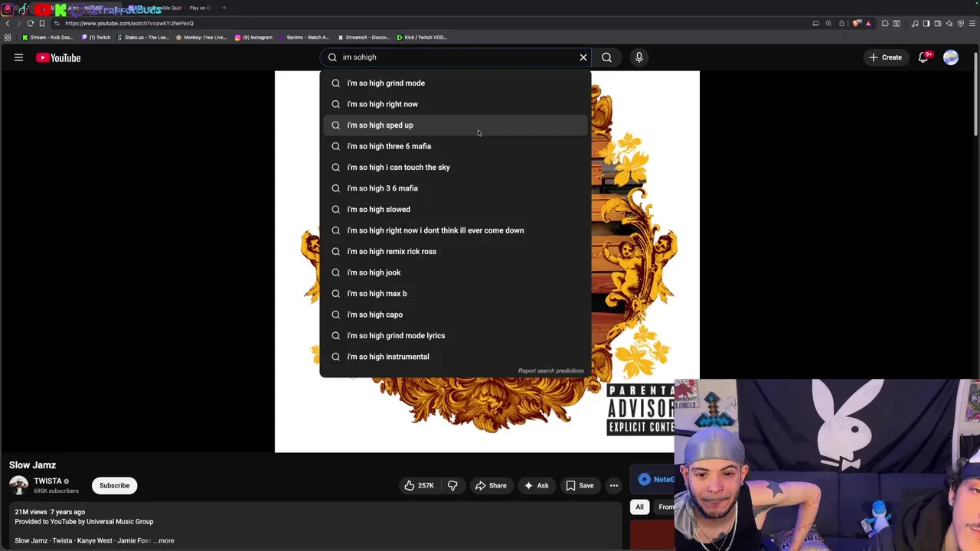Open the '(9) Instagram' bookmark
This screenshot has width=980, height=551.
pos(253,37)
